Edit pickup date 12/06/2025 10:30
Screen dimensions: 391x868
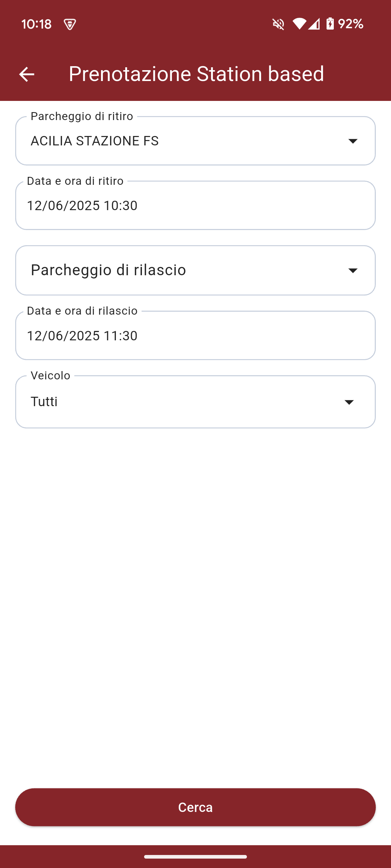[x=83, y=206]
